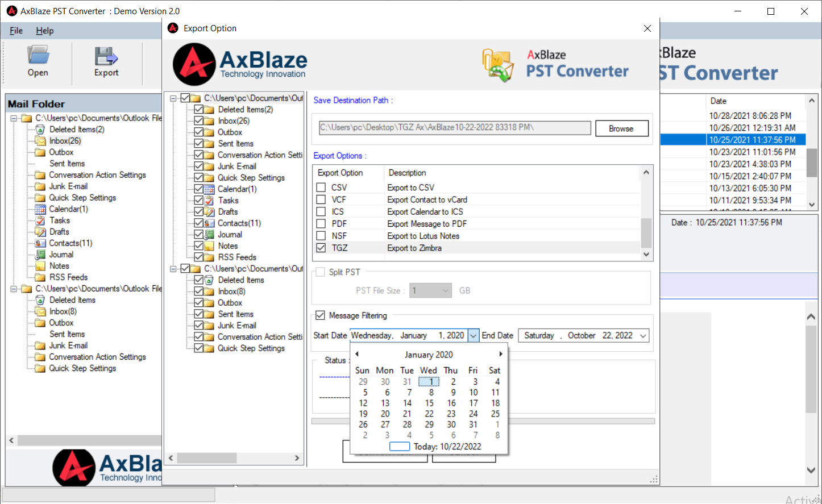
Task: Select RSS Feeds folder icon in Mail Folder
Action: click(x=40, y=277)
